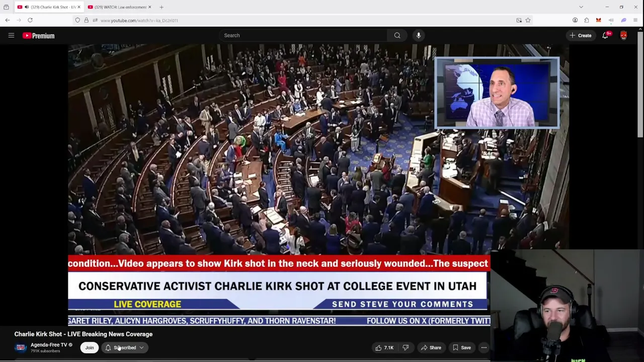Open the MetaMask fox extension
The image size is (644, 362).
[x=599, y=20]
